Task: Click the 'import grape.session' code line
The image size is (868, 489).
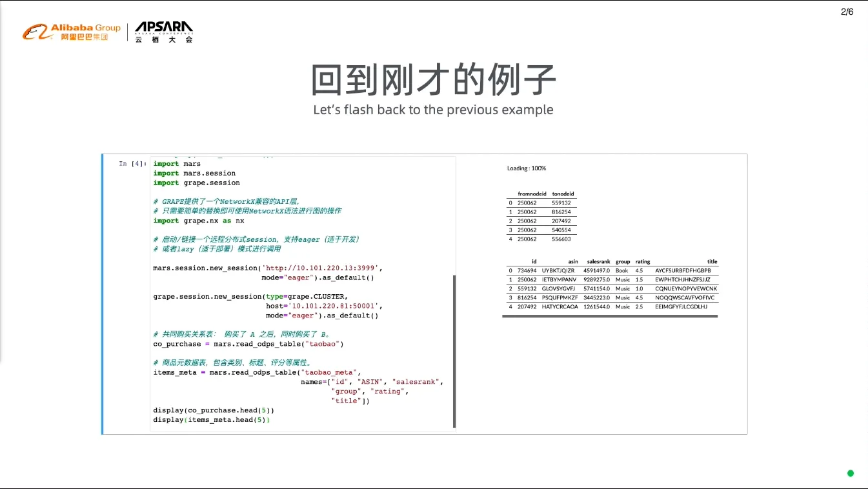Action: coord(196,183)
